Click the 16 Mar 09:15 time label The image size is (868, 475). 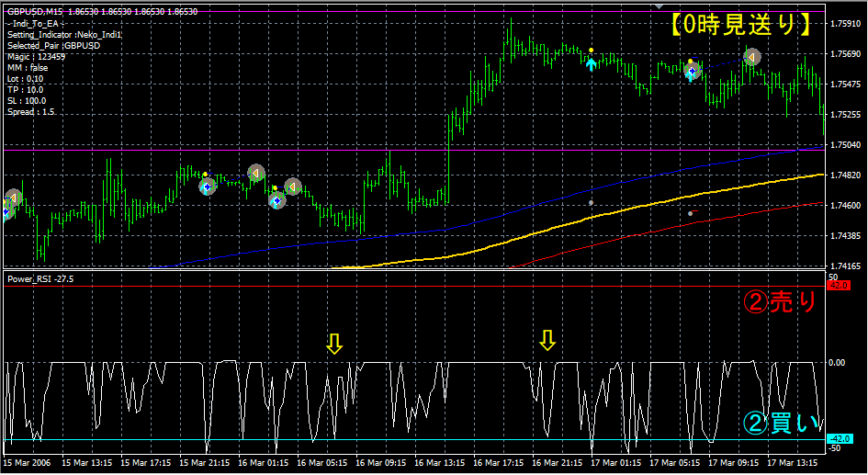click(x=381, y=463)
